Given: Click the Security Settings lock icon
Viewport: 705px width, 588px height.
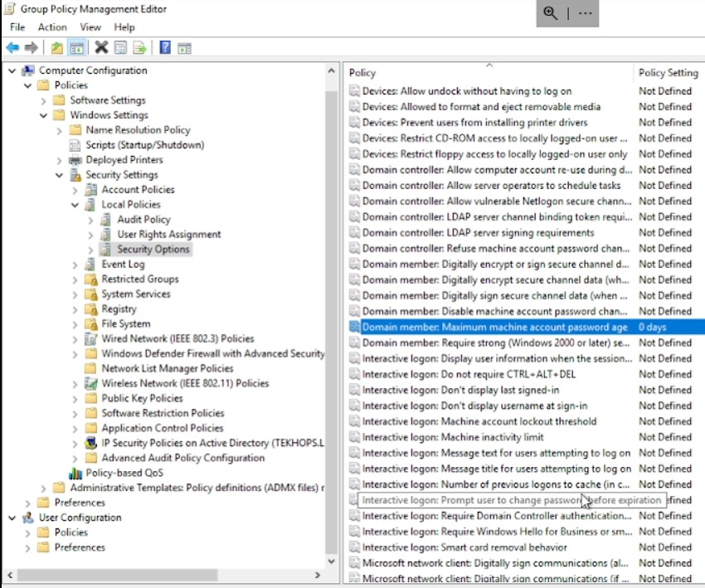Looking at the screenshot, I should (x=75, y=174).
